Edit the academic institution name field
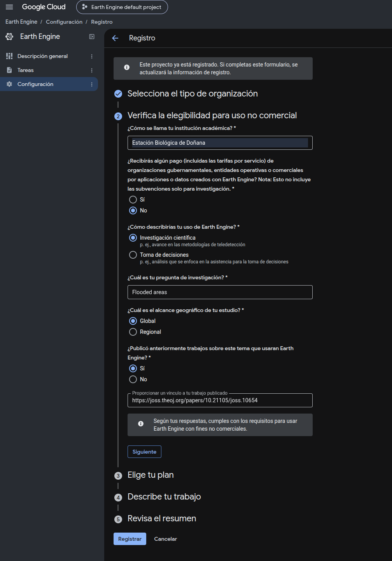 tap(220, 143)
